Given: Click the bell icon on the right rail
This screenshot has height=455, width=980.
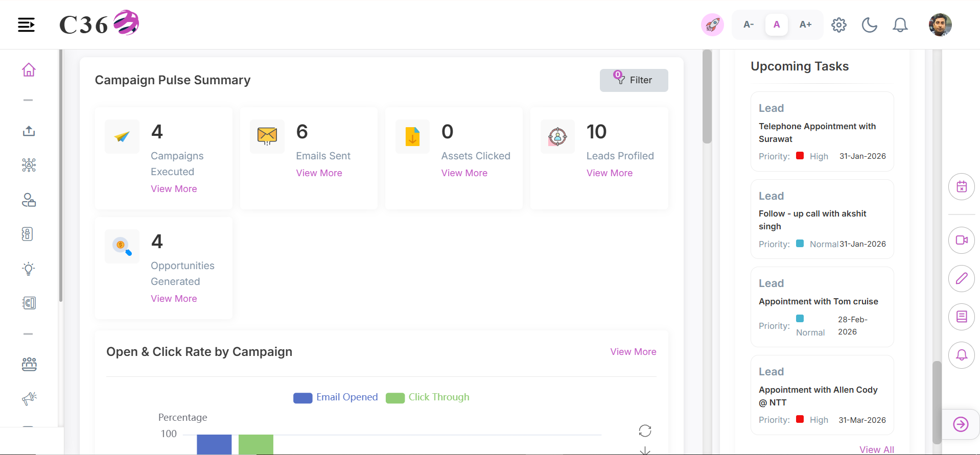Looking at the screenshot, I should (x=962, y=355).
